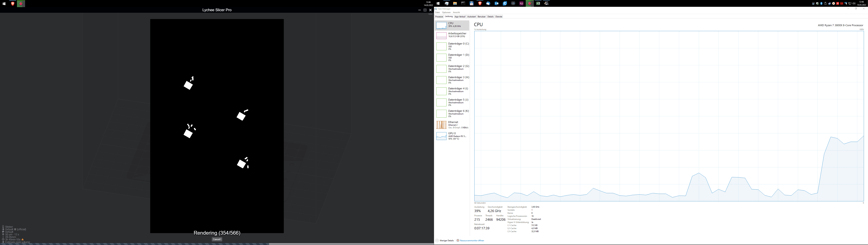
Task: Click the Steam tray icon
Action: point(829,3)
